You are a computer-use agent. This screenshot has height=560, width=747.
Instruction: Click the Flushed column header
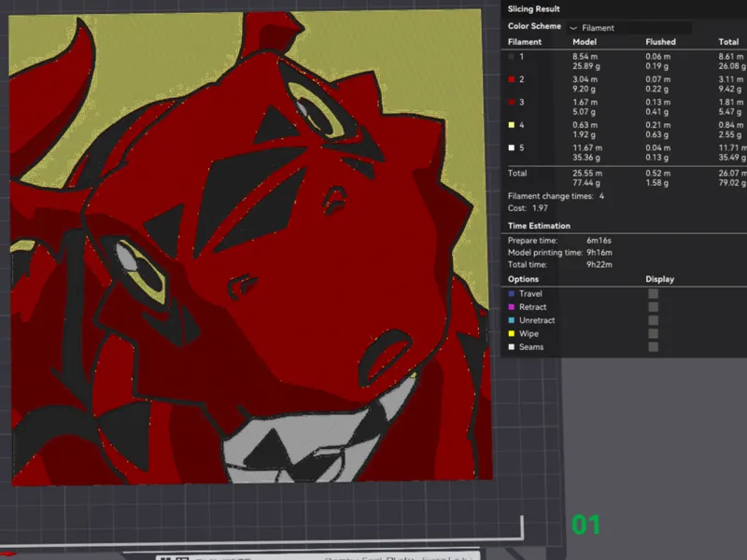[660, 42]
